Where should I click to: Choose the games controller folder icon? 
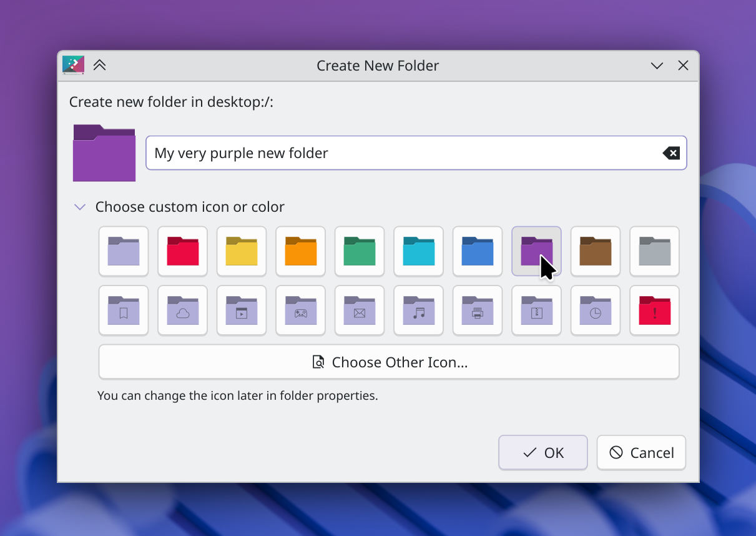click(300, 310)
